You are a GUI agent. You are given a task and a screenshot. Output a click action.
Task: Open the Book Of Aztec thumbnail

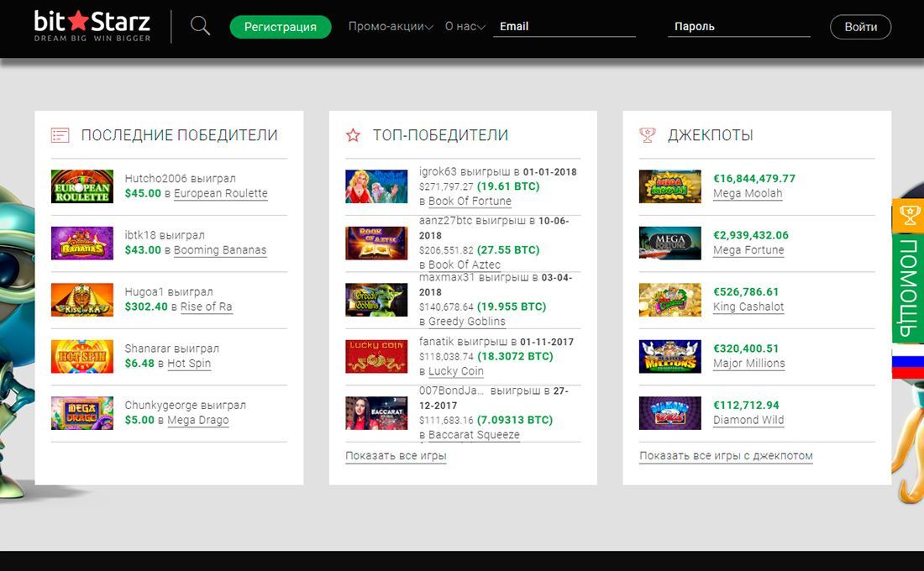[x=376, y=243]
